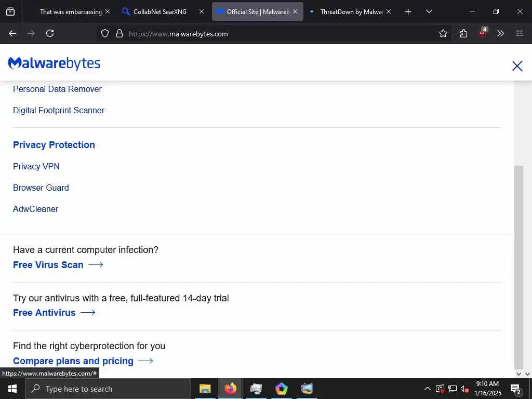Screen dimensions: 532x399
Task: Open AdwCleaner link
Action: 36,209
